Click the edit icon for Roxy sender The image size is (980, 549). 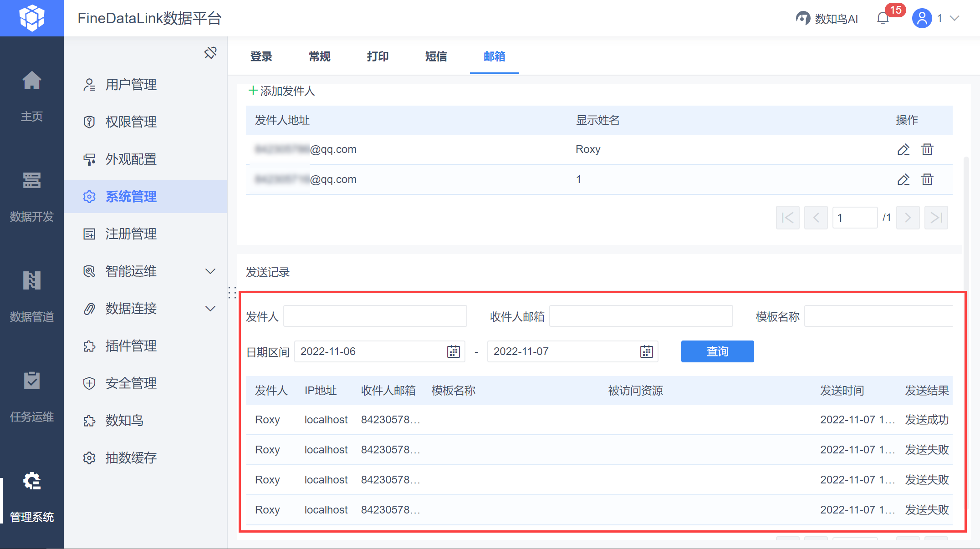[903, 149]
